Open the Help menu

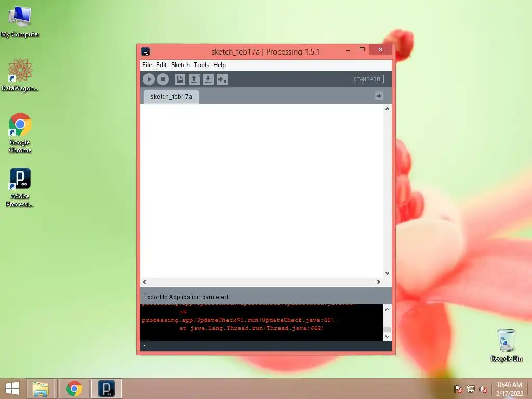point(219,65)
